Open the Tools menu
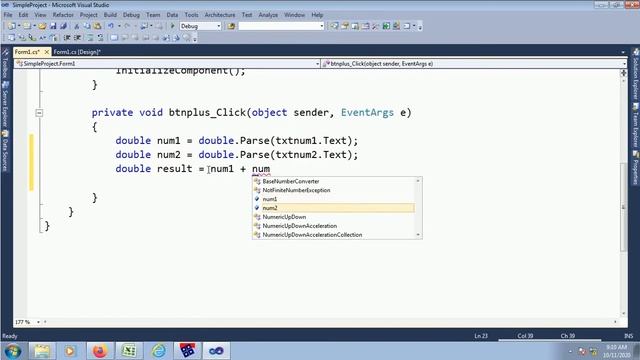640x360 pixels. [x=191, y=15]
